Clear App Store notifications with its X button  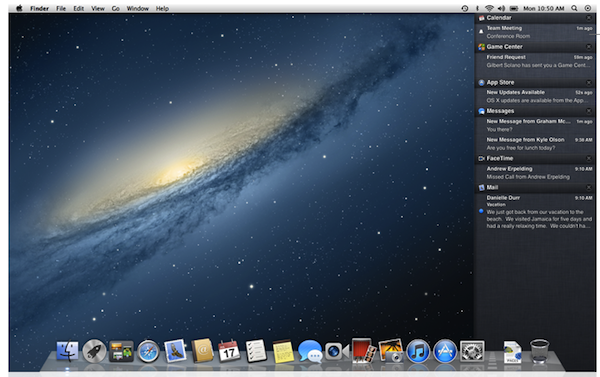(x=589, y=82)
